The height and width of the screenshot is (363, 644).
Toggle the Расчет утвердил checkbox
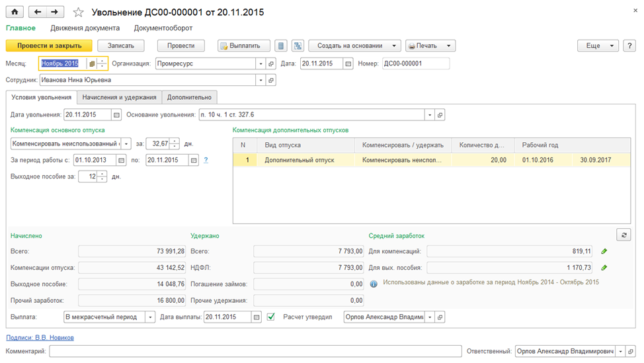(270, 317)
